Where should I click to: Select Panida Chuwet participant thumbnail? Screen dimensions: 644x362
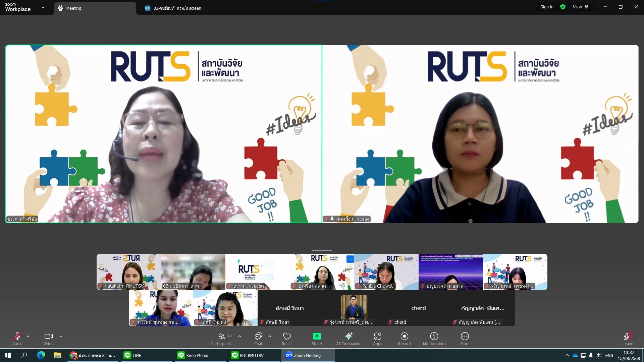(x=386, y=272)
